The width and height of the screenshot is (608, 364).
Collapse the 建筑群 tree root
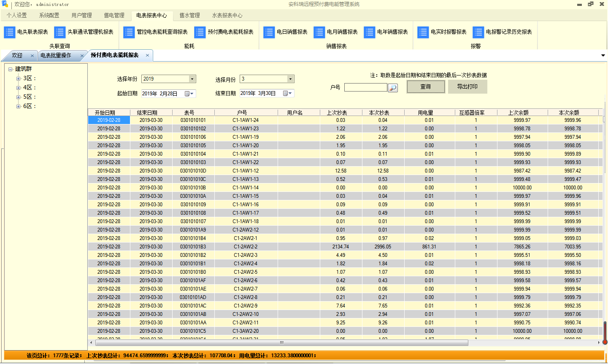point(11,69)
